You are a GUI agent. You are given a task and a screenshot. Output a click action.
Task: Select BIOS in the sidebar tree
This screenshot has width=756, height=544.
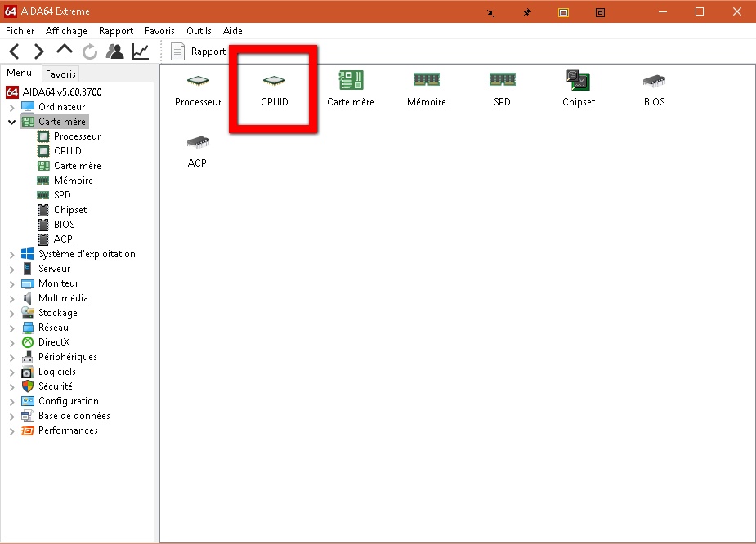[x=56, y=225]
